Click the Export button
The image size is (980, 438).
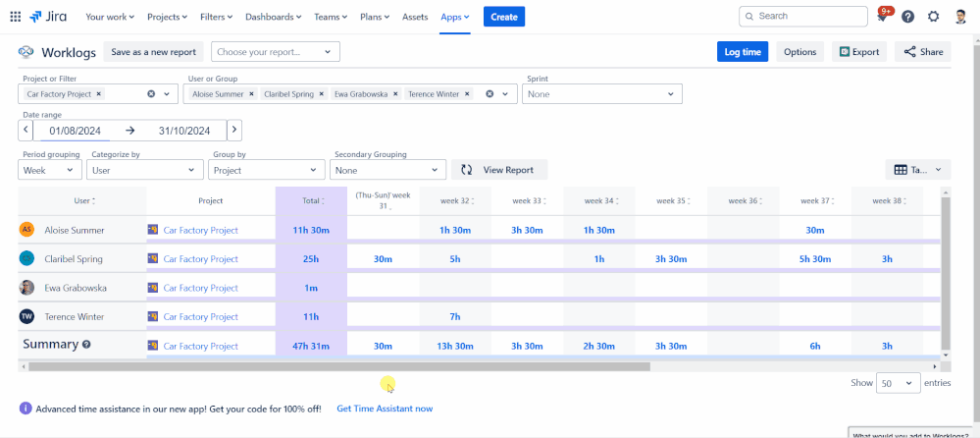coord(859,52)
